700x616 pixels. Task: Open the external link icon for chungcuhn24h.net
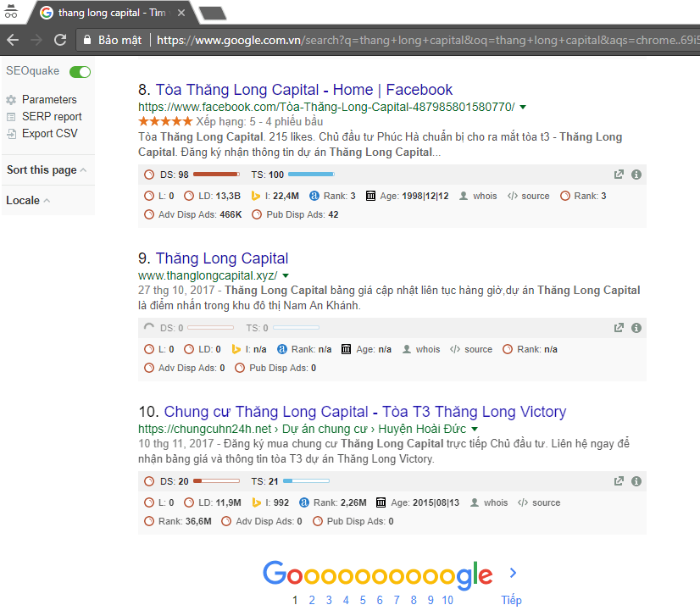click(619, 481)
